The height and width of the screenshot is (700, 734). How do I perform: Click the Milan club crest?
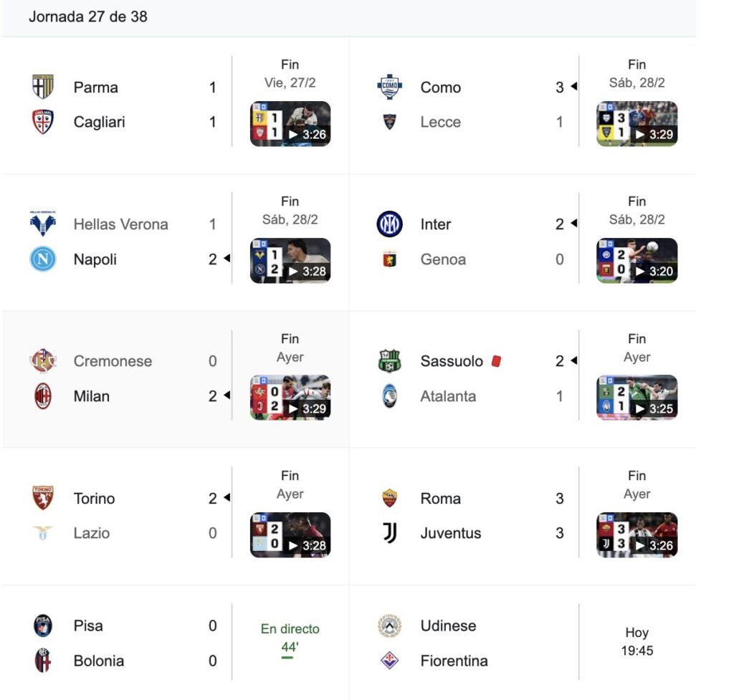tap(43, 396)
